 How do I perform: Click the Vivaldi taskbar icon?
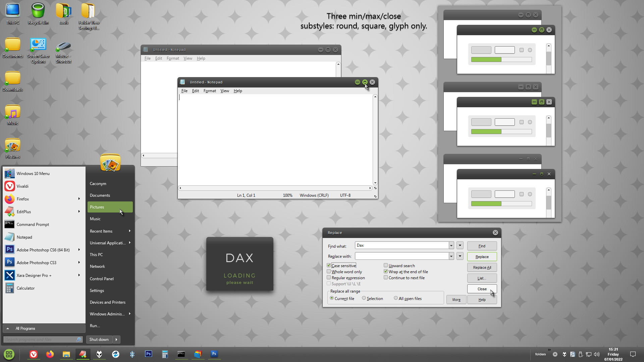34,354
